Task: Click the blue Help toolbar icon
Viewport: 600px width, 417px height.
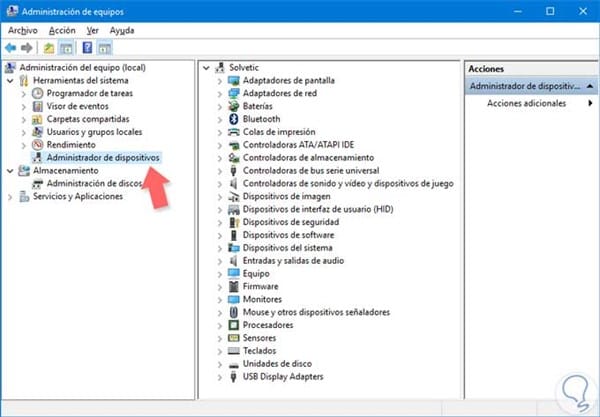Action: pos(87,48)
